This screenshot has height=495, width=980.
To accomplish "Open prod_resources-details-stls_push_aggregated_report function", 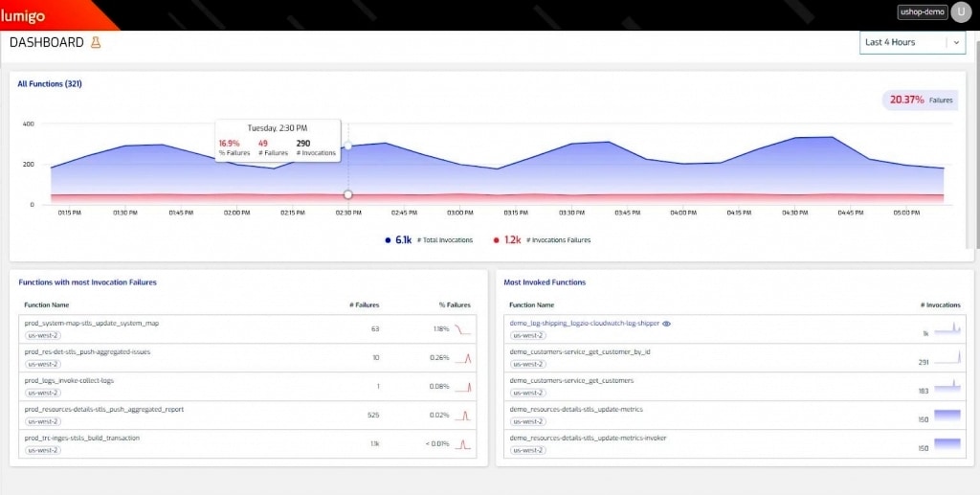I will coord(103,410).
